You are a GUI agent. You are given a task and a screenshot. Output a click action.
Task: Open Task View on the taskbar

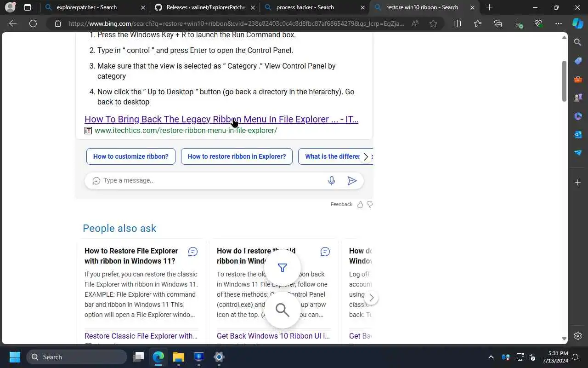138,357
